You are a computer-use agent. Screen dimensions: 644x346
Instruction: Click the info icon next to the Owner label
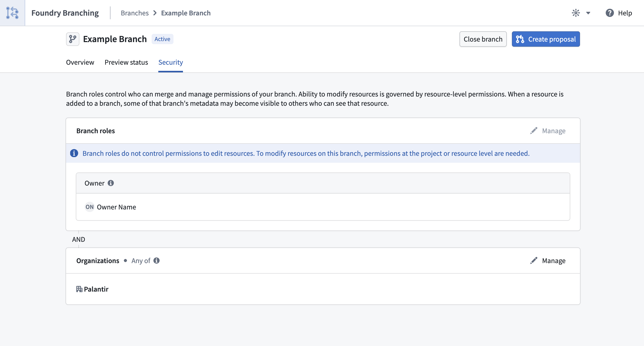click(x=111, y=183)
